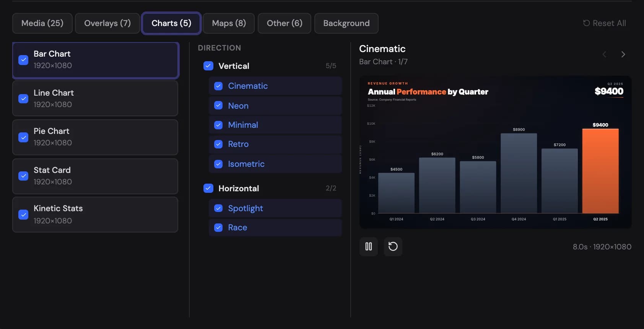The image size is (644, 329).
Task: Uncheck the Neon style checkbox
Action: pos(218,105)
